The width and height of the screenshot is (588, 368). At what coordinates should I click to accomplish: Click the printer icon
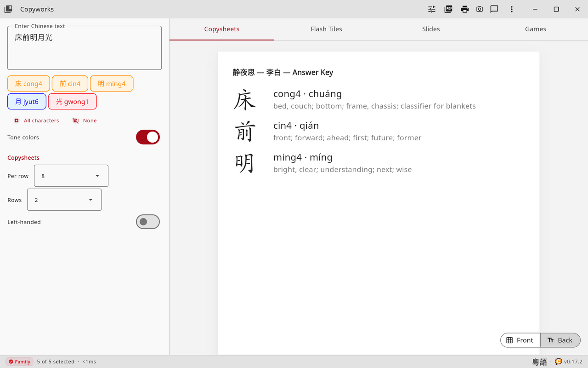click(x=465, y=9)
